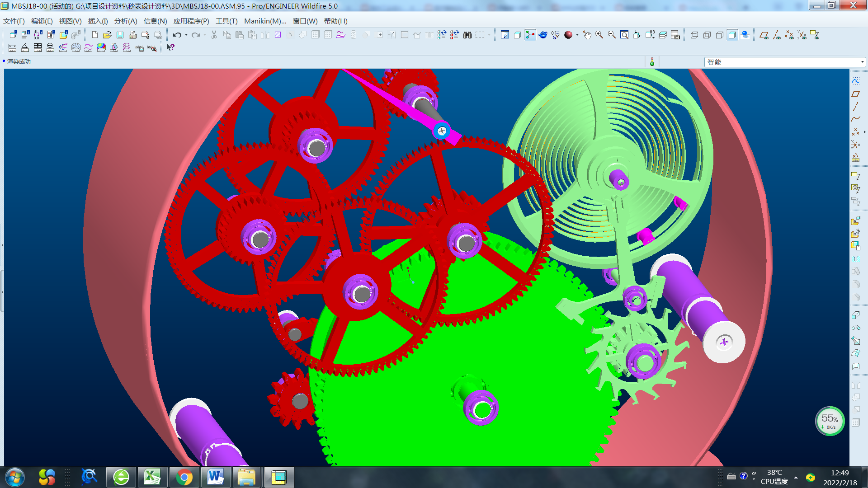Open the Find binoculars search tool

(x=467, y=35)
